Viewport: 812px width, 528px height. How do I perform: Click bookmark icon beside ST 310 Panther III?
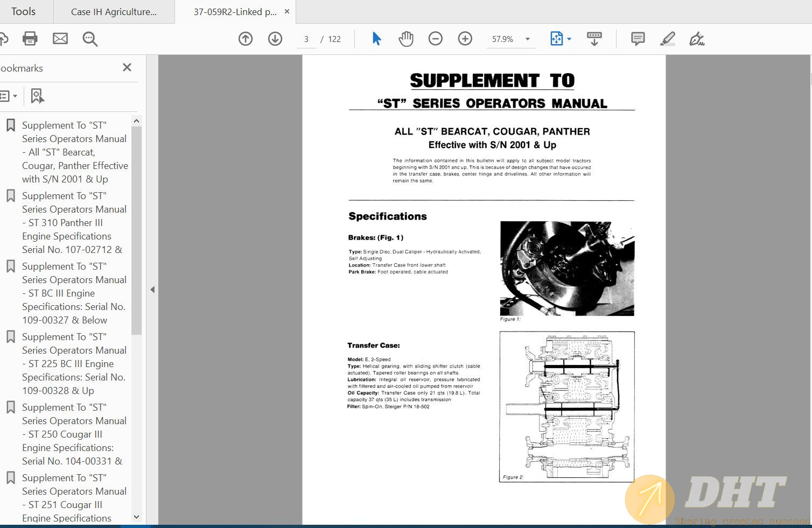[x=10, y=196]
